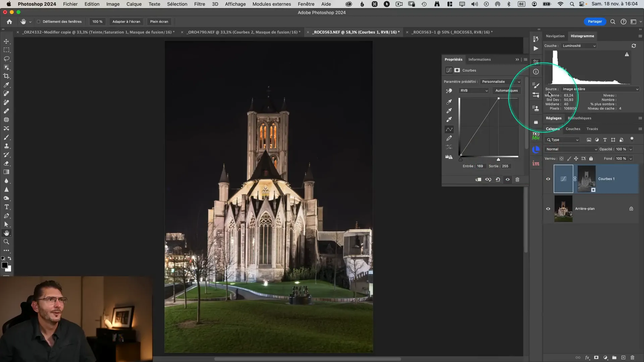Collapse the Properties panel with double arrows

517,59
